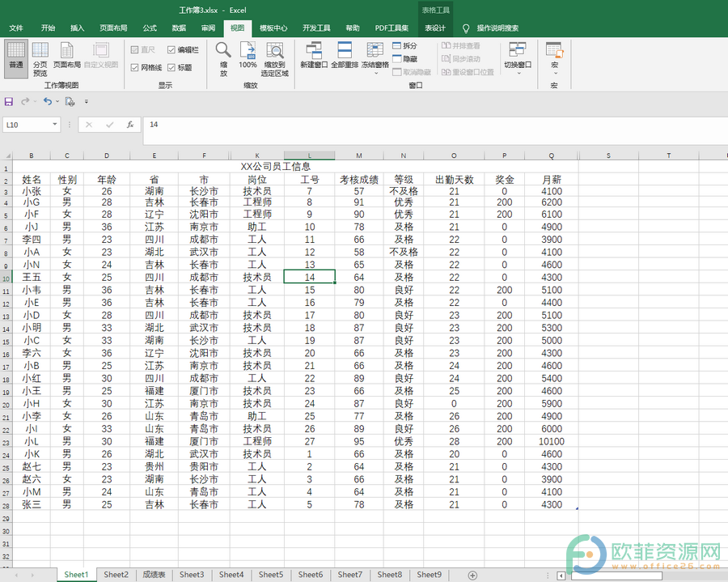The width and height of the screenshot is (728, 582).
Task: Switch to the Insert (插入) tab
Action: coord(77,28)
